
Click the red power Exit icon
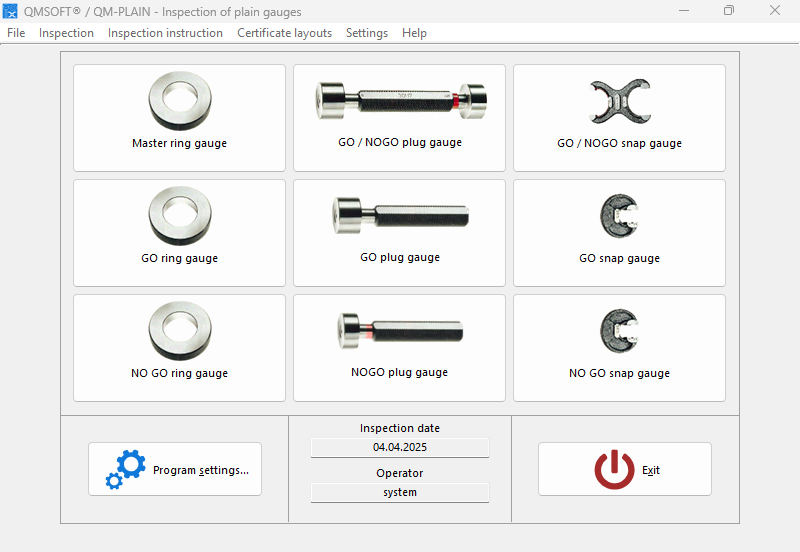tap(614, 469)
